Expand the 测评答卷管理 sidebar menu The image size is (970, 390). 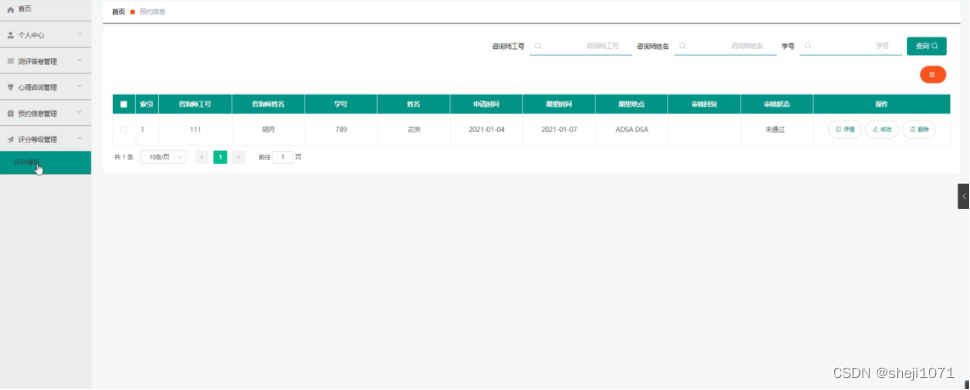tap(45, 61)
